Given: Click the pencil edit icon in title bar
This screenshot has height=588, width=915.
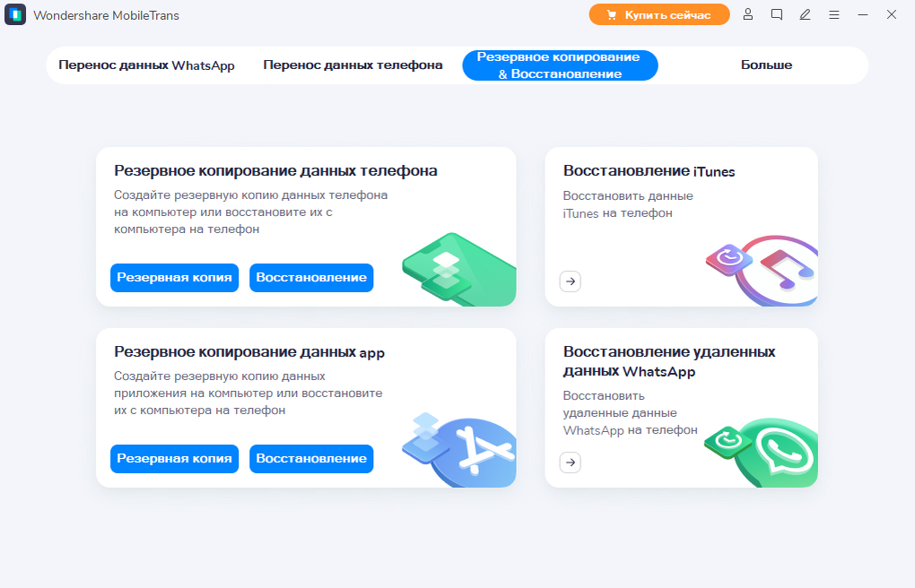Looking at the screenshot, I should click(806, 14).
